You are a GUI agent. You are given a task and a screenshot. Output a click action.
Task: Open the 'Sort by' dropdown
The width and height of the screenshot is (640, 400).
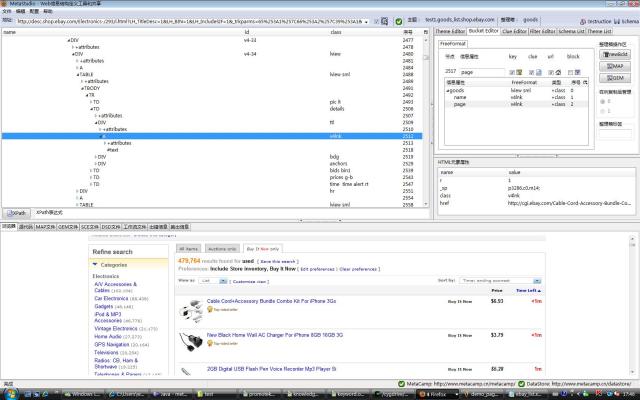click(x=500, y=281)
